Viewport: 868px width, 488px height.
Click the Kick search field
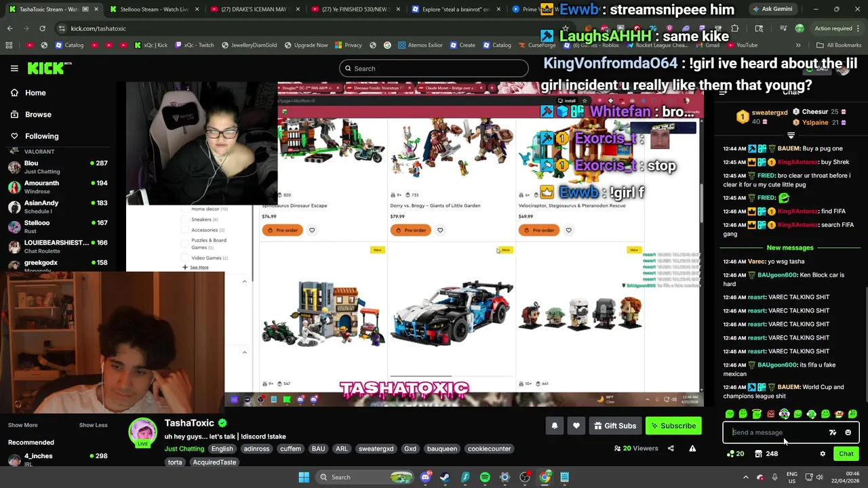[434, 68]
